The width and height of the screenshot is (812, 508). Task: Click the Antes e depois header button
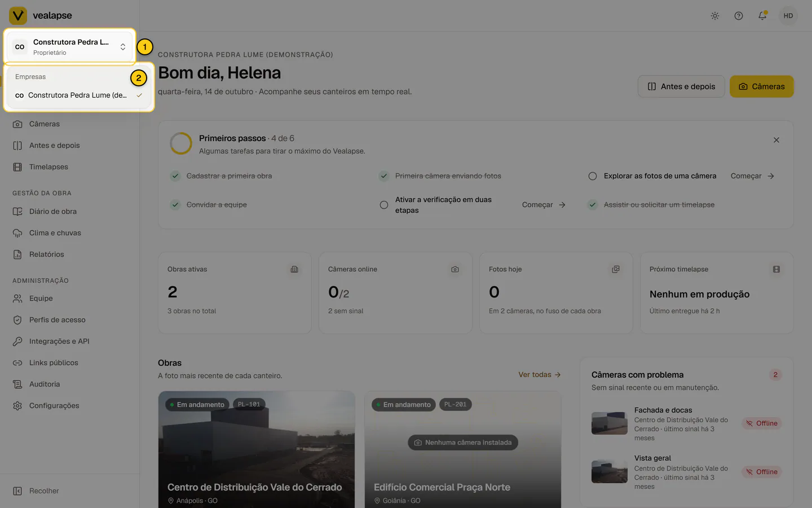[x=681, y=86]
